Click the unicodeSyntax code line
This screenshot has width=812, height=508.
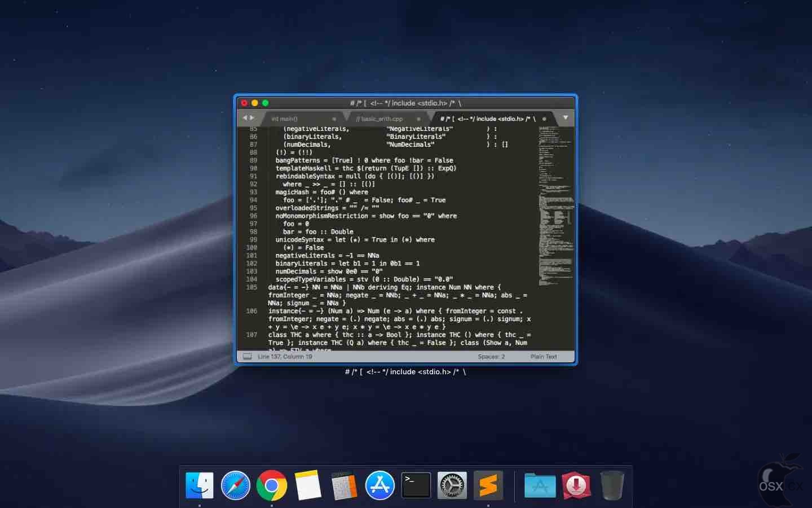click(x=355, y=239)
